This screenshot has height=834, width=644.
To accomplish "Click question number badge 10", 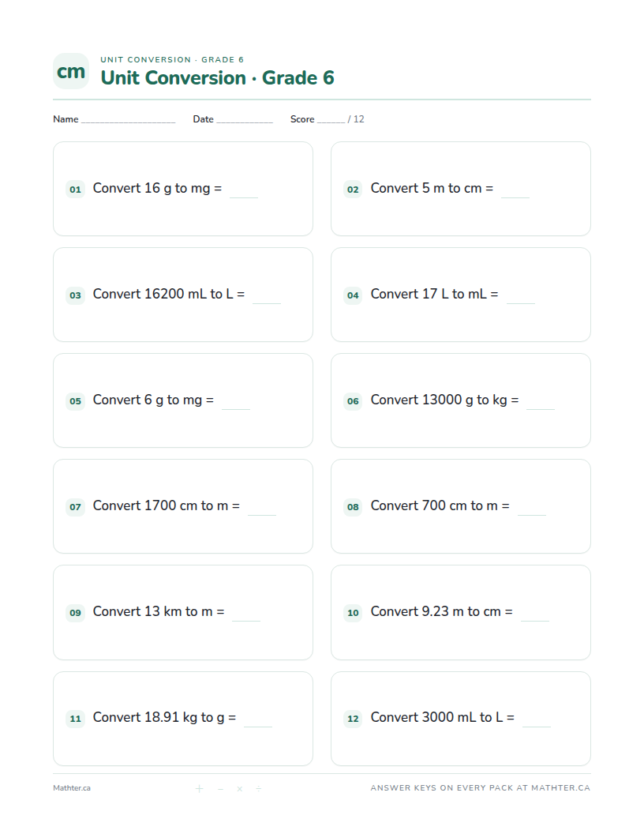I will pos(353,612).
